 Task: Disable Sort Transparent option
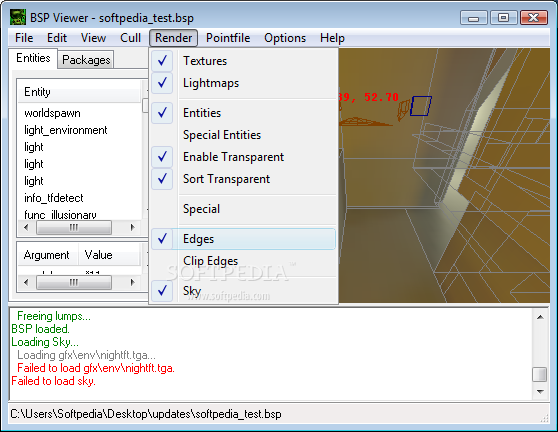coord(244,179)
